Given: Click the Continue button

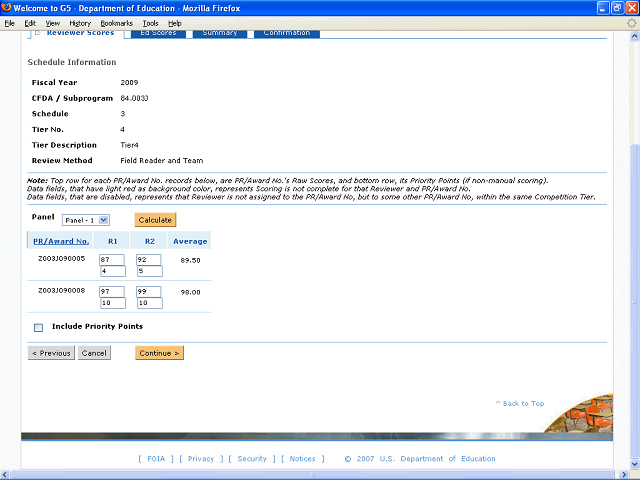Looking at the screenshot, I should (x=159, y=353).
